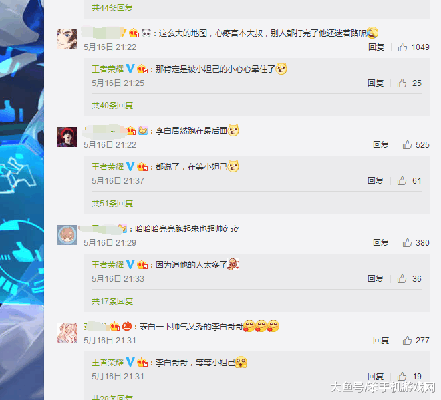This screenshot has width=441, height=400.
Task: Click verified V badge on first official reply
Action: point(130,69)
